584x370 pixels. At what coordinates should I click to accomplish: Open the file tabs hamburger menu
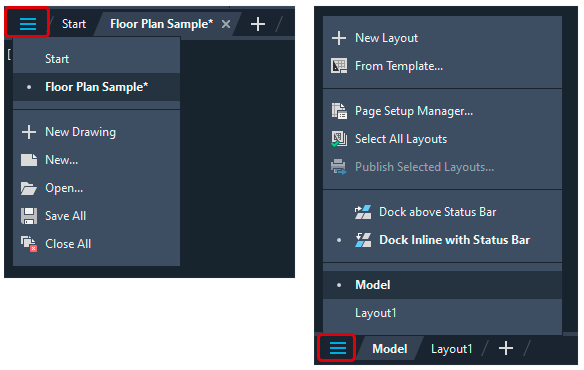[28, 24]
